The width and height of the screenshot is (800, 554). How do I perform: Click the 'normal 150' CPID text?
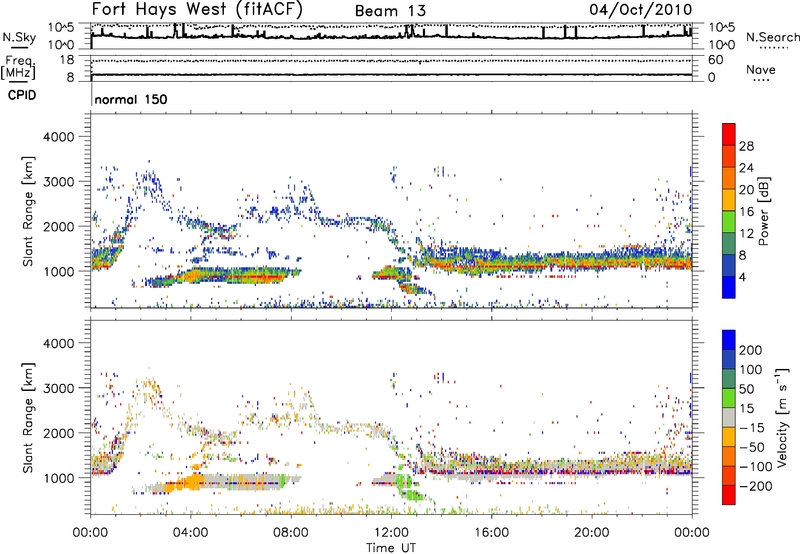click(131, 99)
